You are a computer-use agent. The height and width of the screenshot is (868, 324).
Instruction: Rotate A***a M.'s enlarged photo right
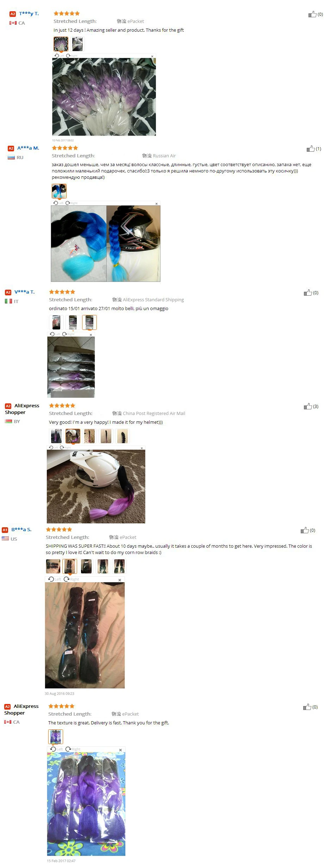point(71,203)
